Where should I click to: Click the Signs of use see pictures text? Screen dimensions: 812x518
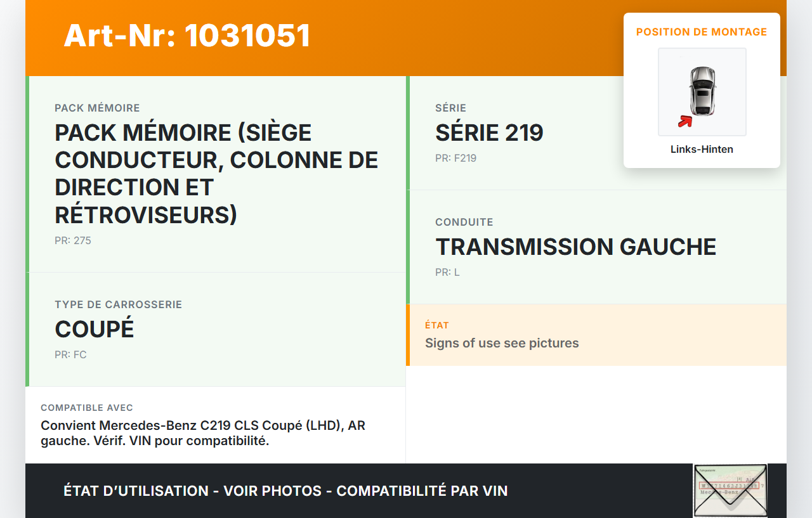pyautogui.click(x=502, y=344)
